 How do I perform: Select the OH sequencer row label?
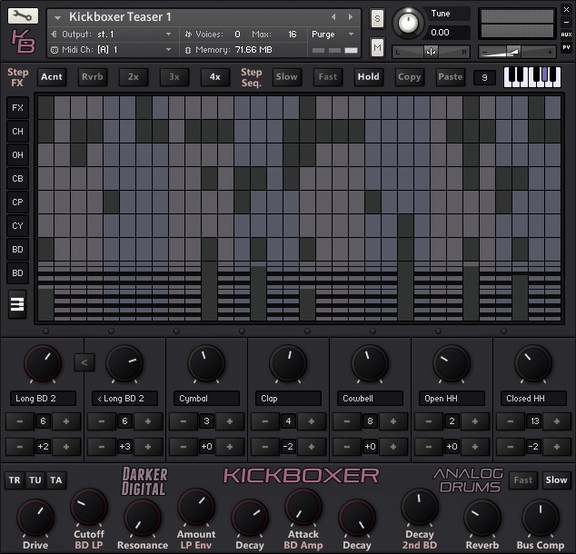18,155
